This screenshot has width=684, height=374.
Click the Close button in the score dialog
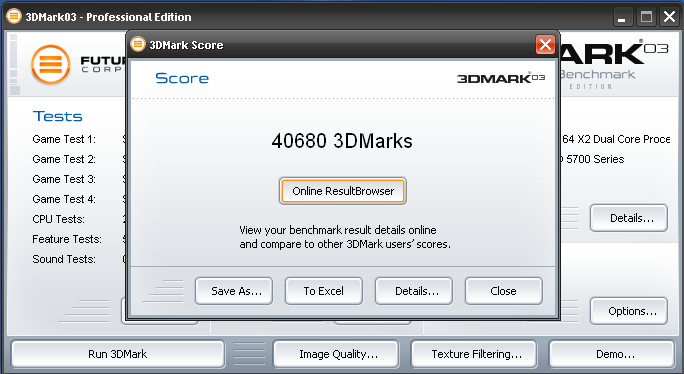504,291
